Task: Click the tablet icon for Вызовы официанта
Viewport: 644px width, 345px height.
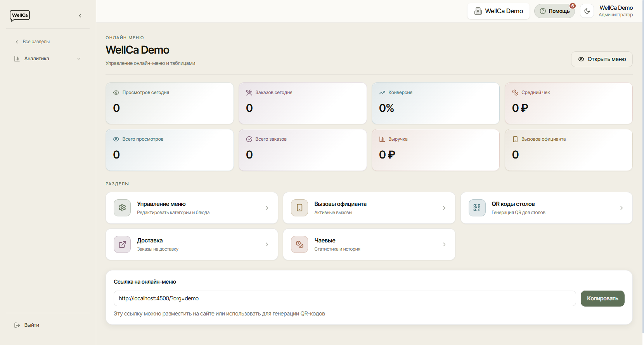Action: point(299,208)
